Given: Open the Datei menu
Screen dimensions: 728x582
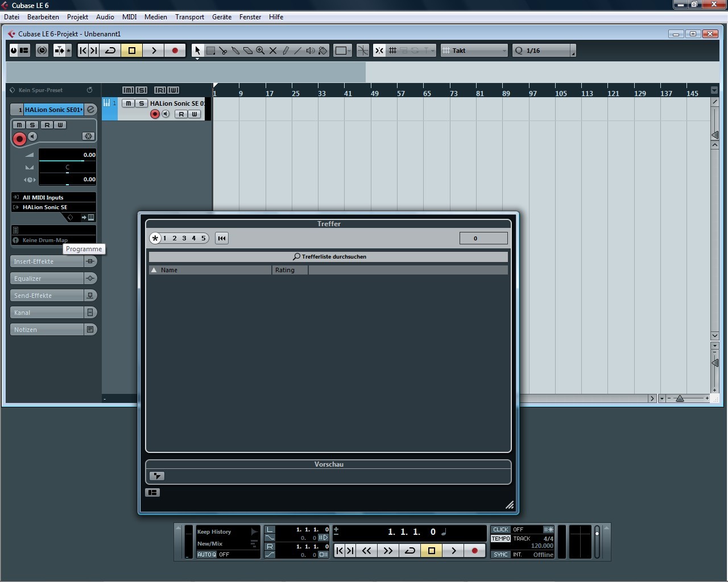Looking at the screenshot, I should [11, 17].
